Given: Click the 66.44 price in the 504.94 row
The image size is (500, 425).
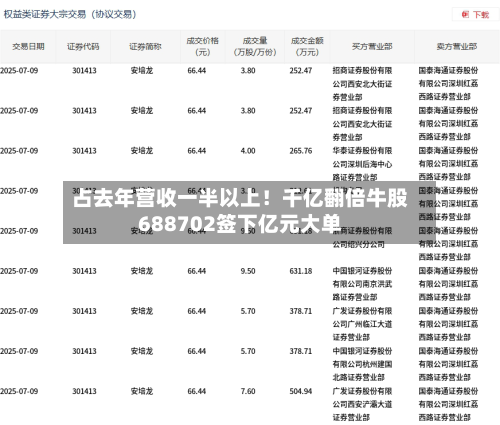Looking at the screenshot, I should point(197,391).
